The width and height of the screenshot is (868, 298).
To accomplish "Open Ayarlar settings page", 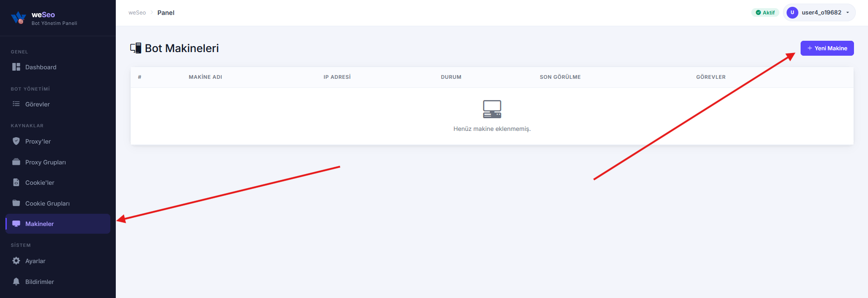I will (58, 261).
